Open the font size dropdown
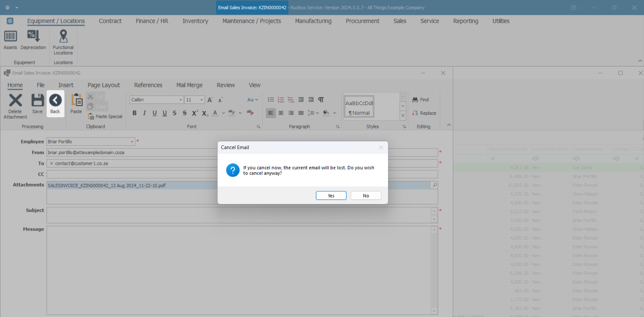 point(202,100)
